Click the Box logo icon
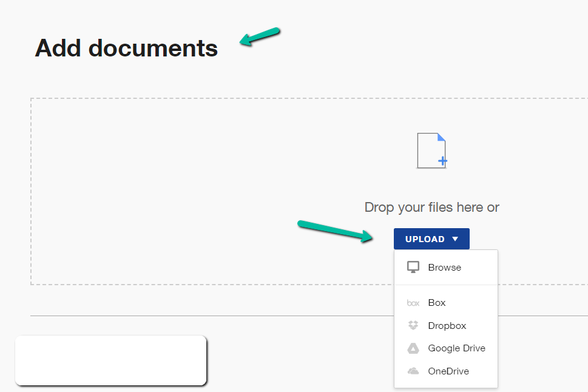 (413, 303)
